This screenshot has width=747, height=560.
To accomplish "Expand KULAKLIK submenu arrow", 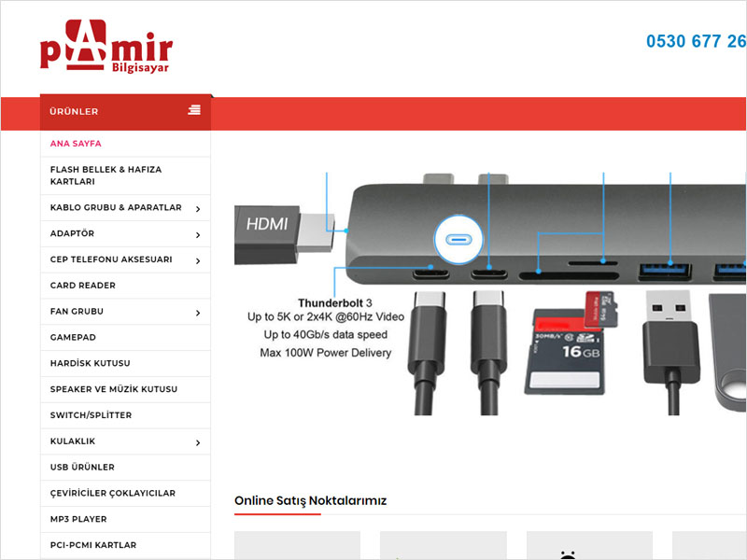I will tap(198, 442).
